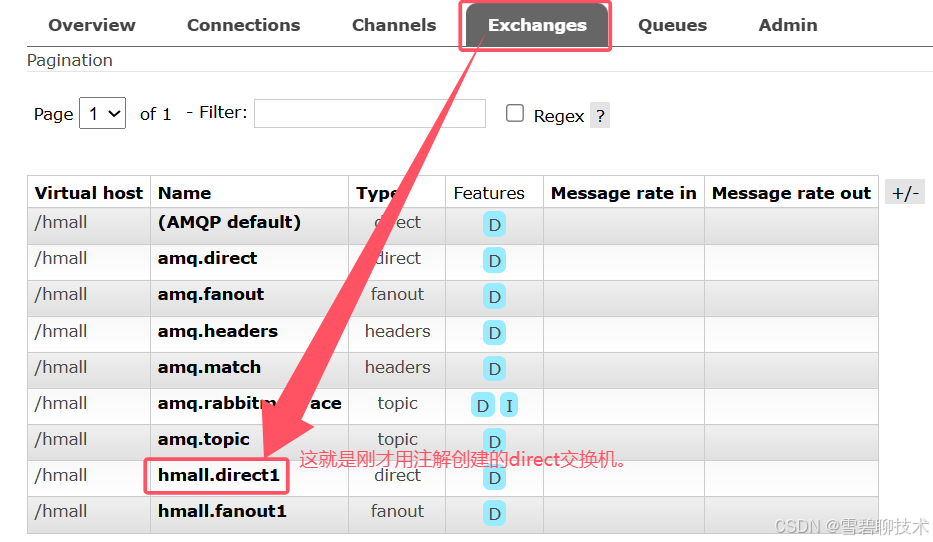Click /hmall in the amq.fanout row

(61, 294)
